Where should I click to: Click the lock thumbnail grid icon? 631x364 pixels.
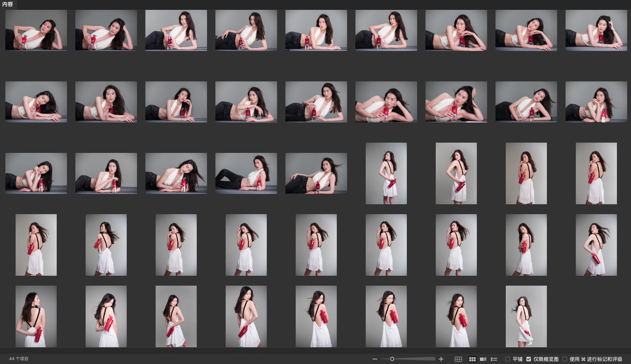click(458, 359)
